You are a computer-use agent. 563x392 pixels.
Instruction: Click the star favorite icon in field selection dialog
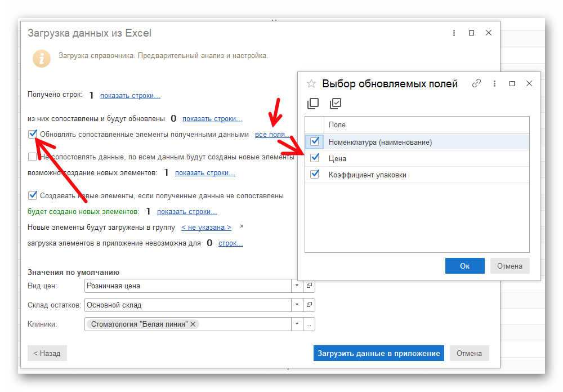[x=311, y=84]
